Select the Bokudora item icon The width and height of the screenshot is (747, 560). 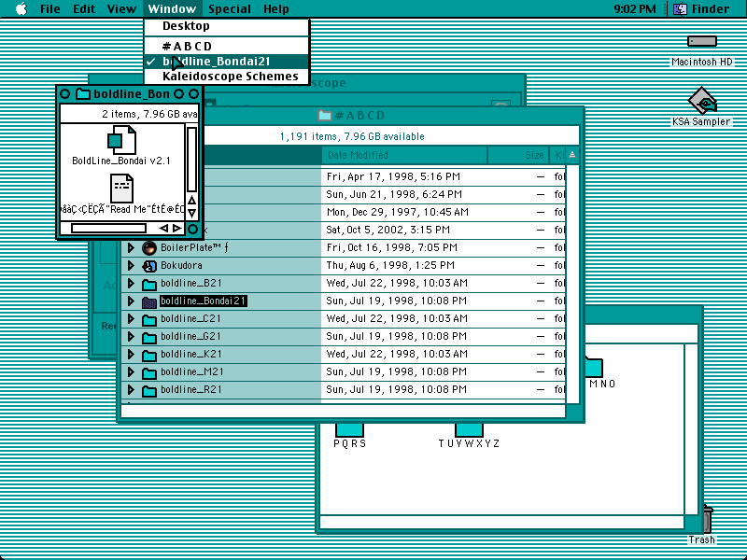(x=149, y=266)
